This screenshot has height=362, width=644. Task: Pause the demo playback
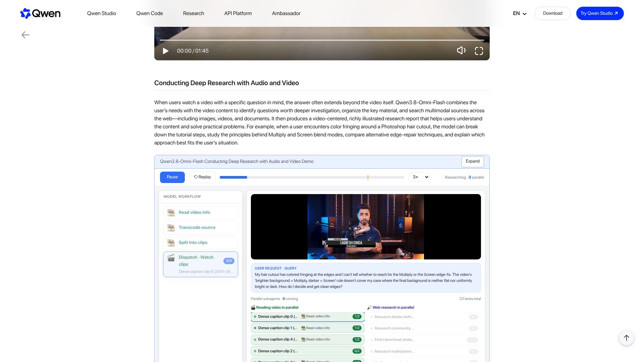click(x=172, y=177)
